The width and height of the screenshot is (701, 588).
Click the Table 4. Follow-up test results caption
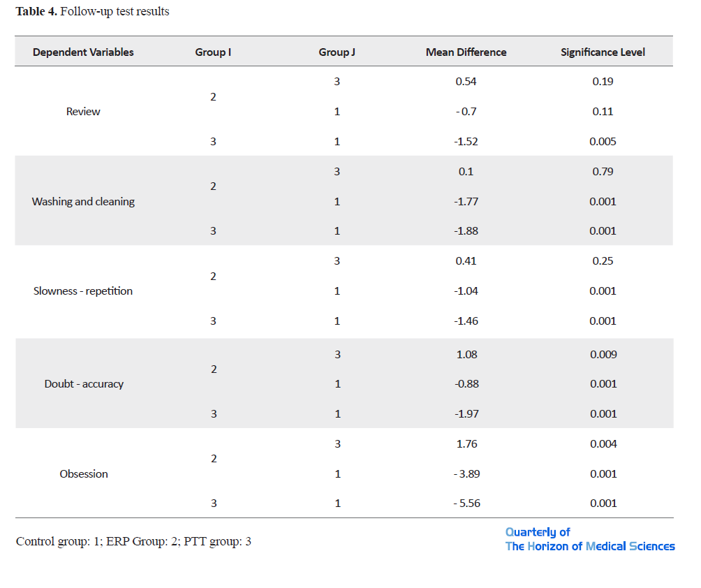pos(93,11)
